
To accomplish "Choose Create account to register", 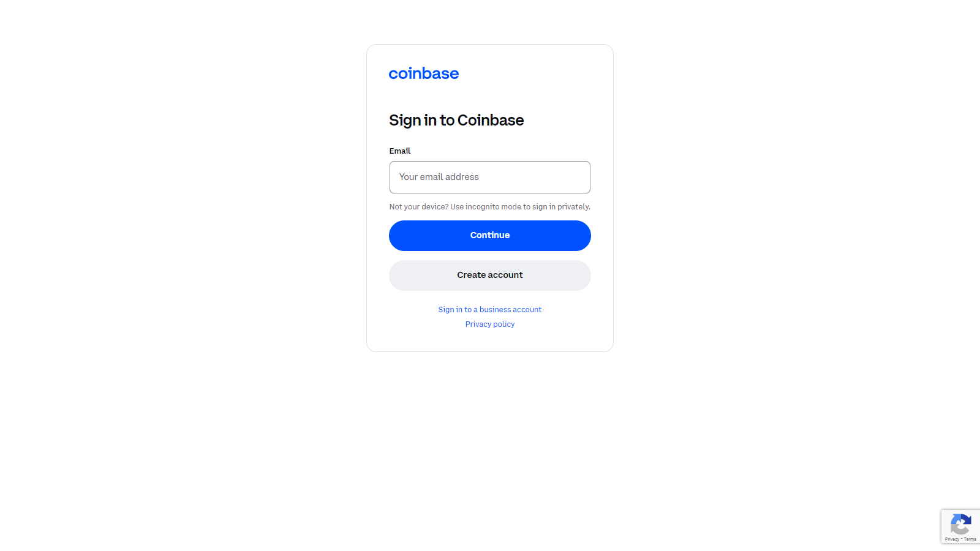I will 489,275.
